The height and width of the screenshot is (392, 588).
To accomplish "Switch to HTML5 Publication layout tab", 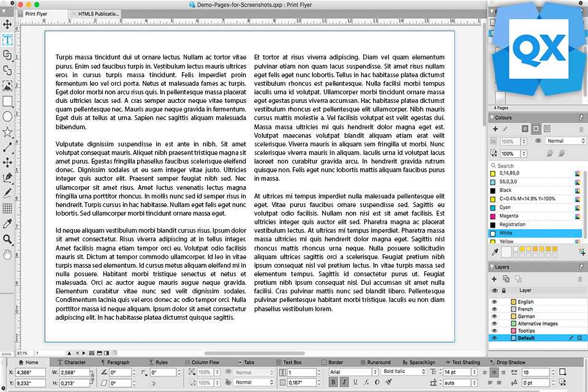I will [94, 14].
